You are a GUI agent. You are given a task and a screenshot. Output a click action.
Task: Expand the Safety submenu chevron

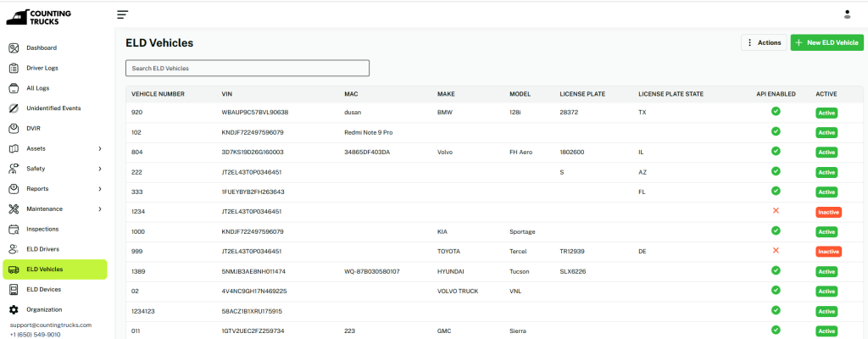(100, 169)
